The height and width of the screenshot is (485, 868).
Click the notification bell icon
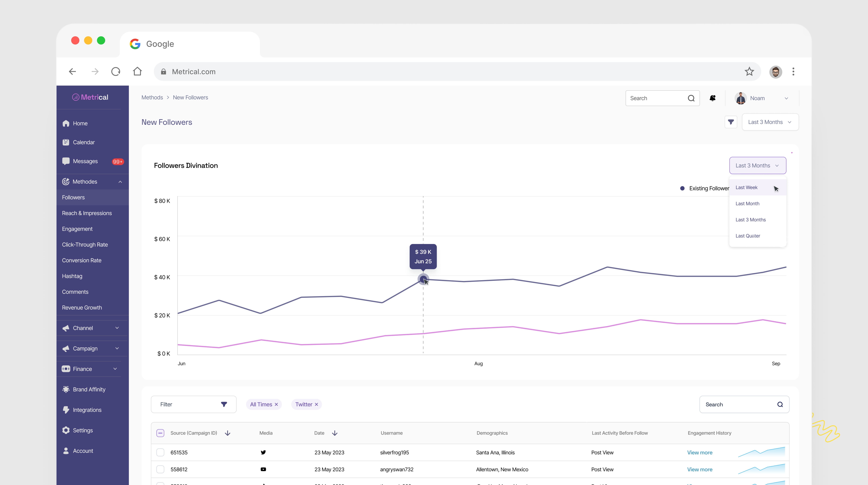pyautogui.click(x=713, y=98)
